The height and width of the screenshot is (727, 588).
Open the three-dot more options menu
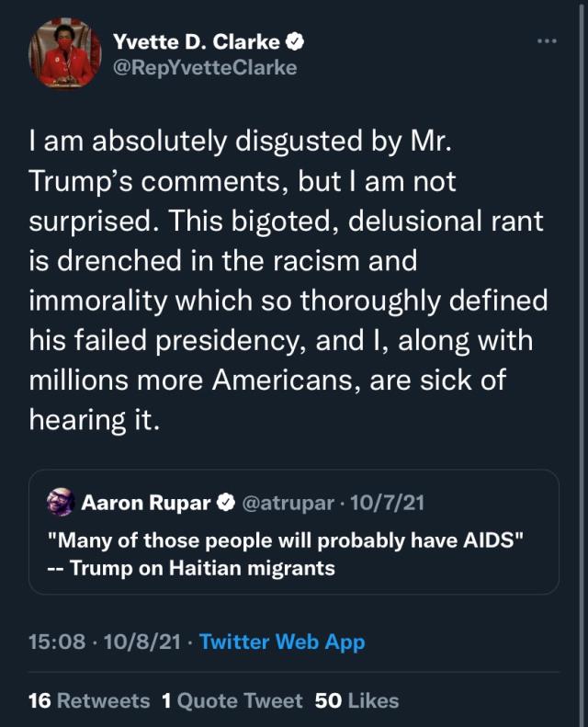coord(547,42)
